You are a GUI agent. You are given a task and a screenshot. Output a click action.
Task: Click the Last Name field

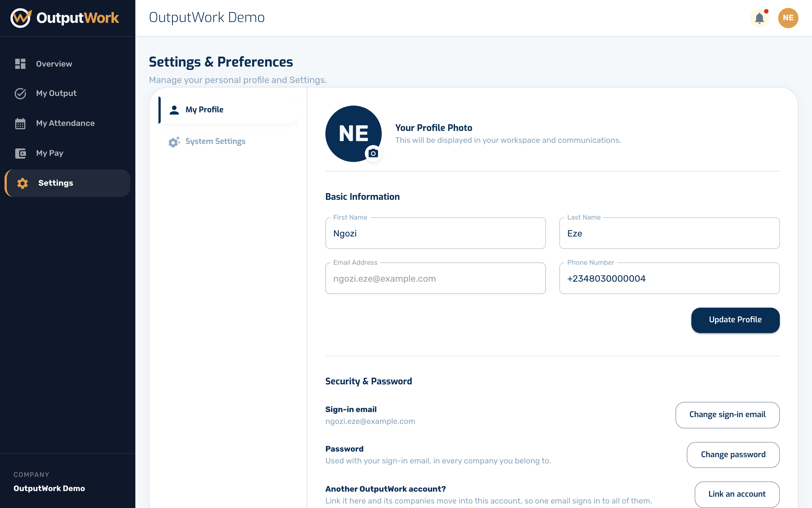pos(669,233)
